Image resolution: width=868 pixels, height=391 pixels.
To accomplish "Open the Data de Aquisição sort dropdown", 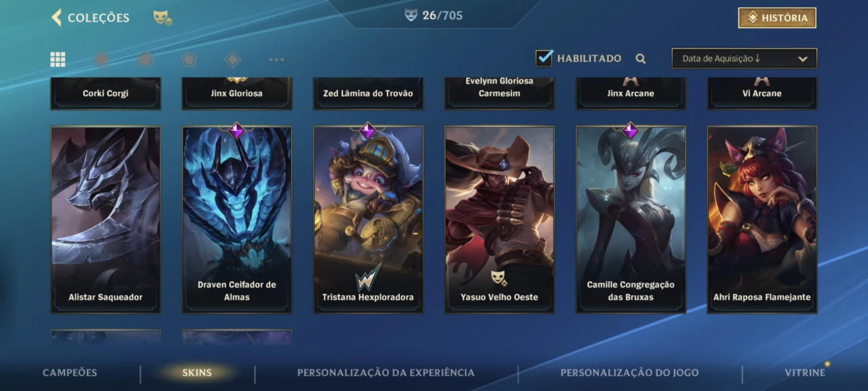I will (x=744, y=58).
